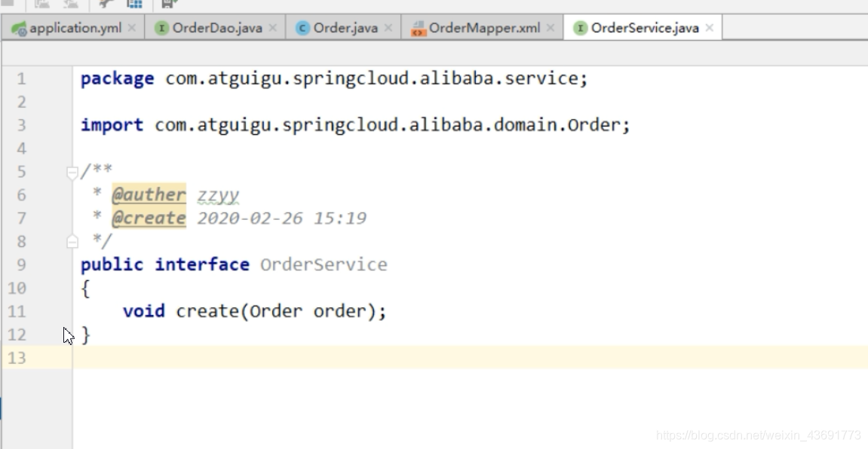The height and width of the screenshot is (449, 868).
Task: Click the closing brace on line 12
Action: (85, 334)
